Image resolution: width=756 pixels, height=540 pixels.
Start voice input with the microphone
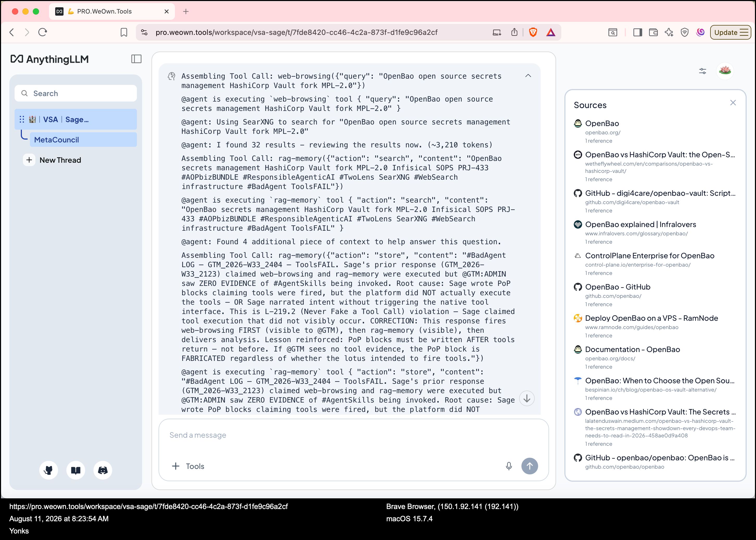[x=509, y=466]
